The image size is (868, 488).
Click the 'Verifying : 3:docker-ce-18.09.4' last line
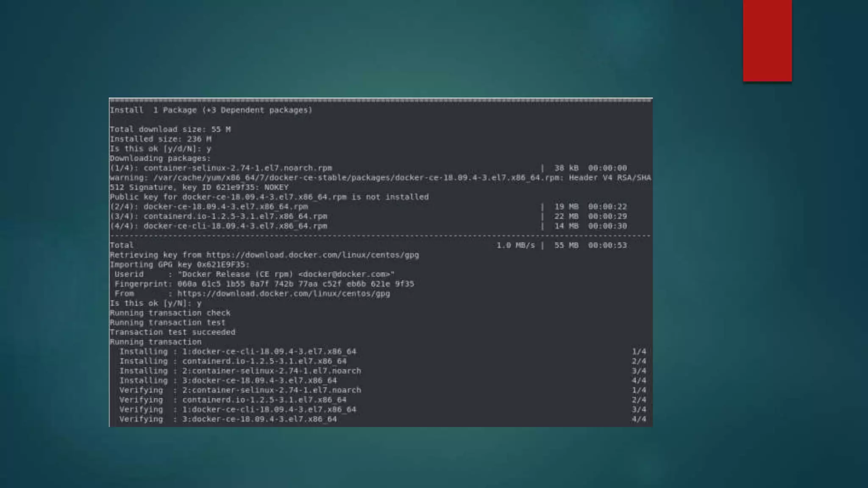pos(228,419)
